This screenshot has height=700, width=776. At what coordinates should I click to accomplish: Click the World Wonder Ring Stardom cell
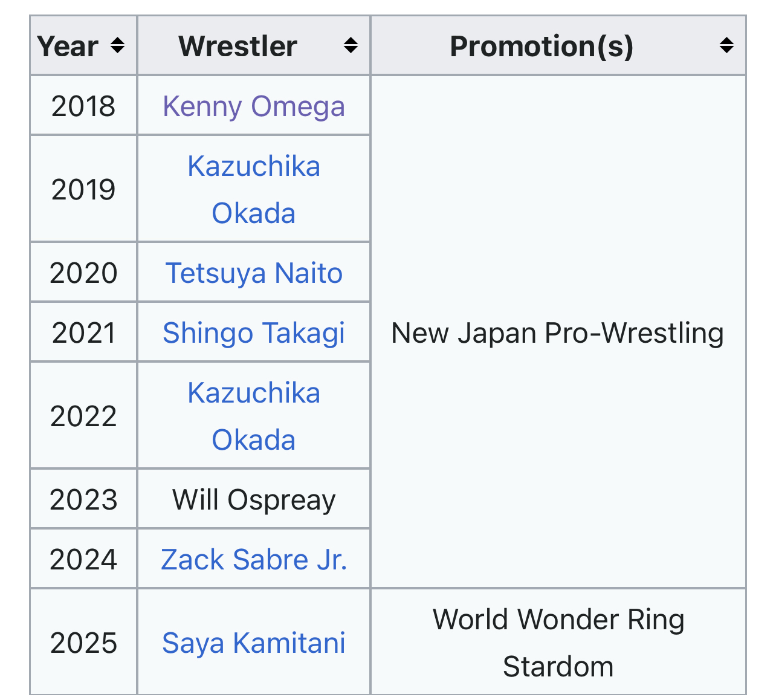tap(558, 643)
